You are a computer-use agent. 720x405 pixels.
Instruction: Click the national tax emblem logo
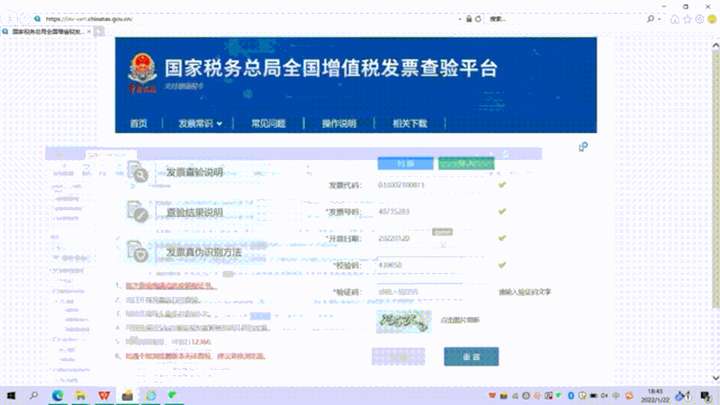(142, 73)
